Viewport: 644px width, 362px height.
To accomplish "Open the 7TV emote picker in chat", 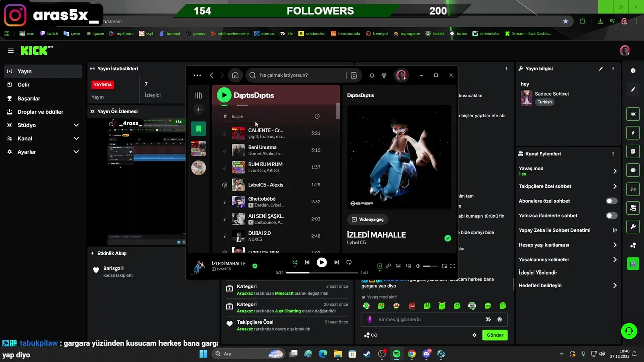I will click(x=488, y=319).
